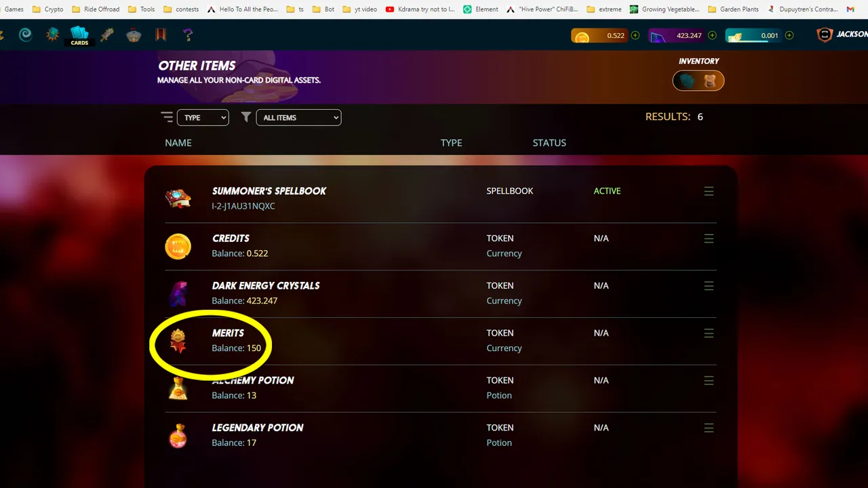Open the colosseum arena navigation icon
868x488 pixels.
(x=134, y=35)
